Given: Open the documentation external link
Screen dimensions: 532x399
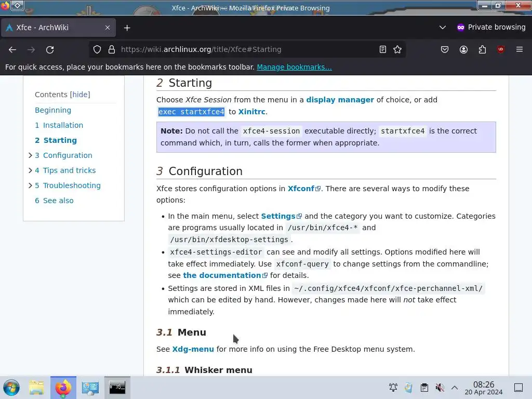Looking at the screenshot, I should (x=225, y=275).
